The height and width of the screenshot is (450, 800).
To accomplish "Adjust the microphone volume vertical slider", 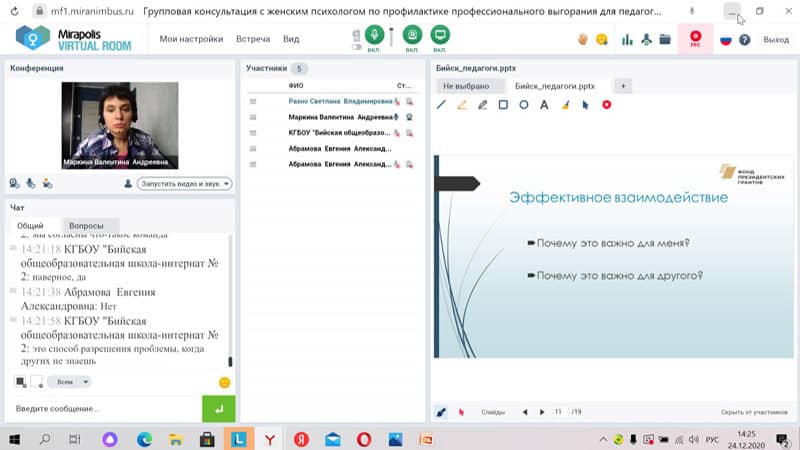I will 391,37.
